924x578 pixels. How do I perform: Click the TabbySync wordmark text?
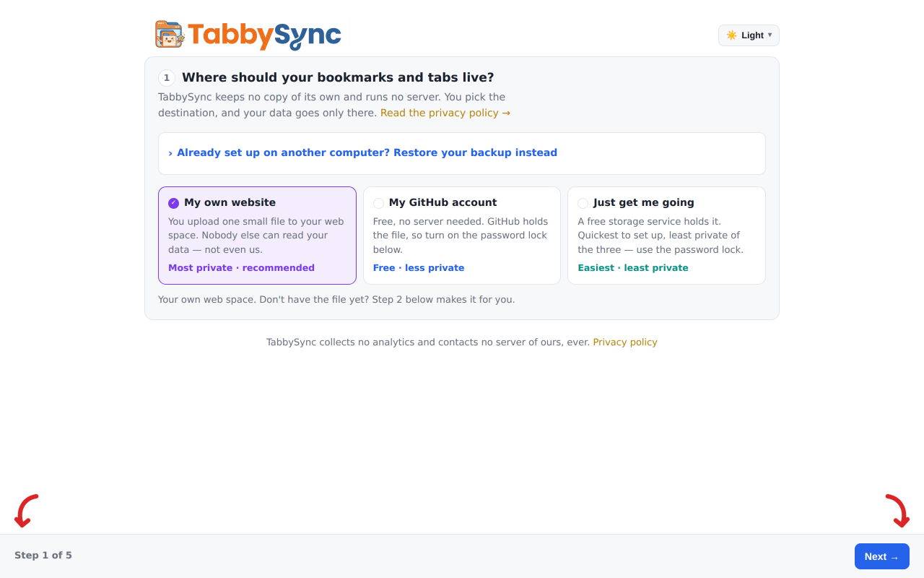264,35
